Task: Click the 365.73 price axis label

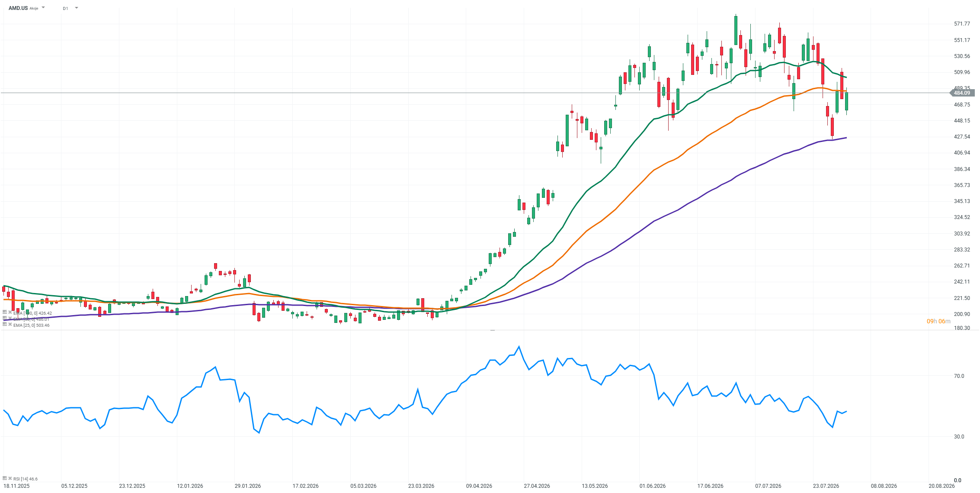Action: tap(962, 185)
